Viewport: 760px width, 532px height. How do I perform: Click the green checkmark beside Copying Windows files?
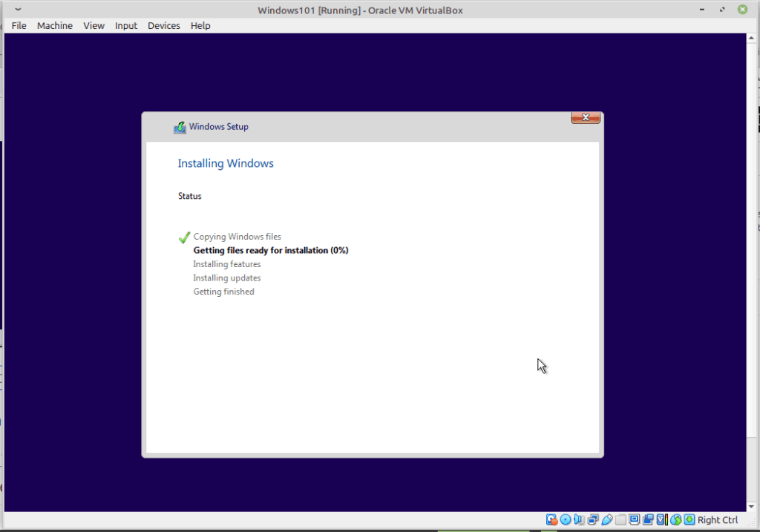[184, 237]
